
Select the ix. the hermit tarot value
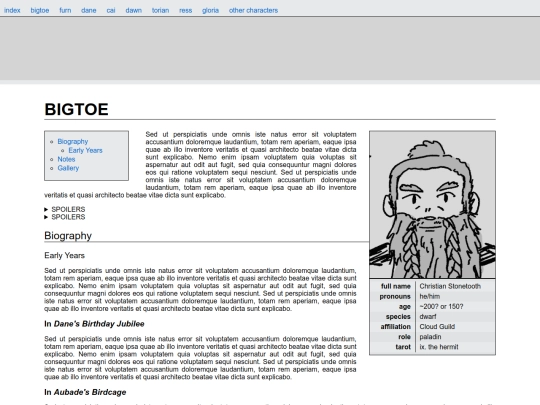(x=439, y=347)
